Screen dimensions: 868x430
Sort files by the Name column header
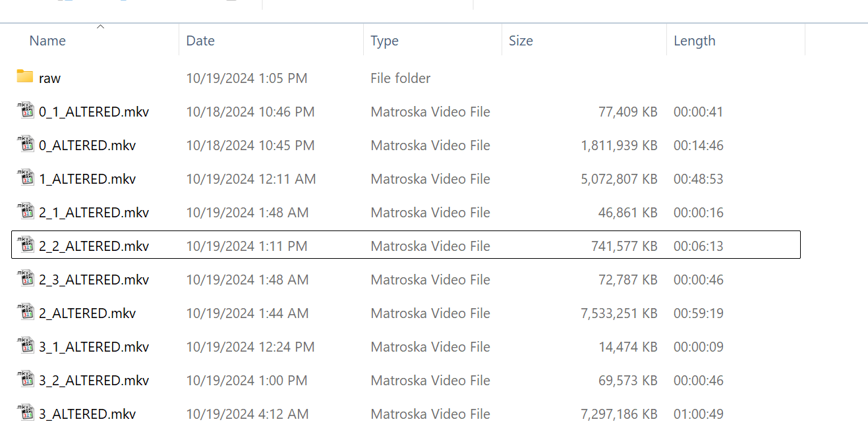[x=47, y=41]
